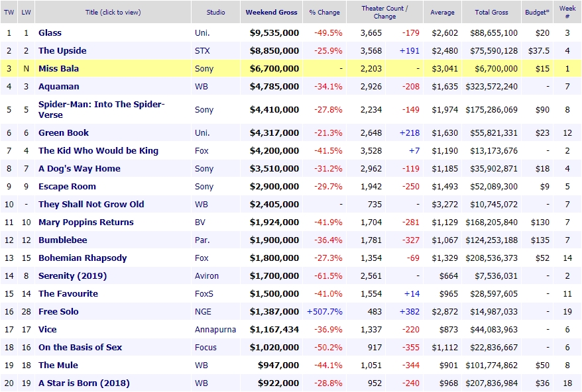Open Spider-Man: Into The Spider-Verse link
Image resolution: width=582 pixels, height=392 pixels.
(x=101, y=109)
